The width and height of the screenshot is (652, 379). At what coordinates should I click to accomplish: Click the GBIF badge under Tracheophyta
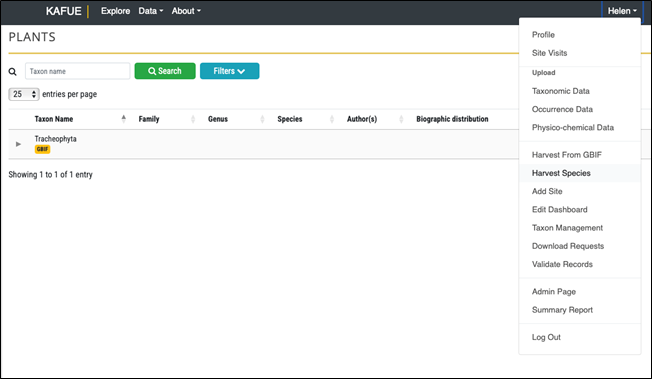tap(42, 149)
